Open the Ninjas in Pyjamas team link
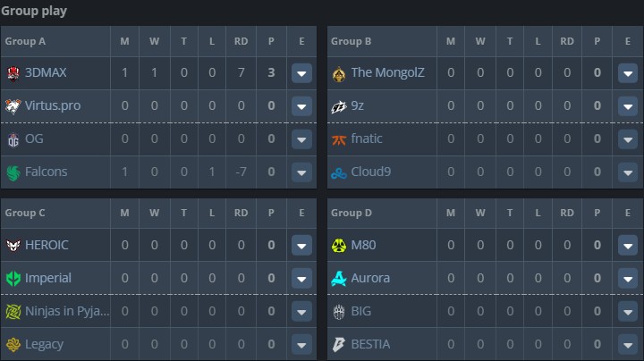Screen dimensions: 644x361 tap(67, 311)
